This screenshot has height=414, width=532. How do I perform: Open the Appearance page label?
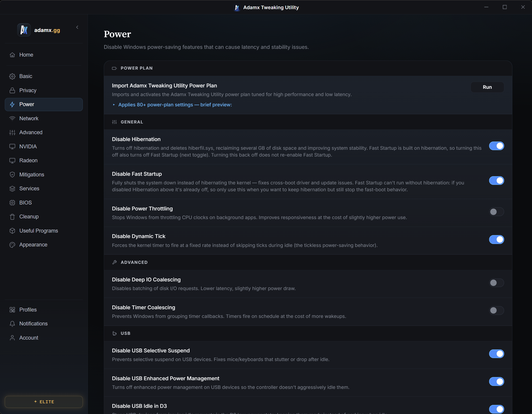pyautogui.click(x=33, y=245)
